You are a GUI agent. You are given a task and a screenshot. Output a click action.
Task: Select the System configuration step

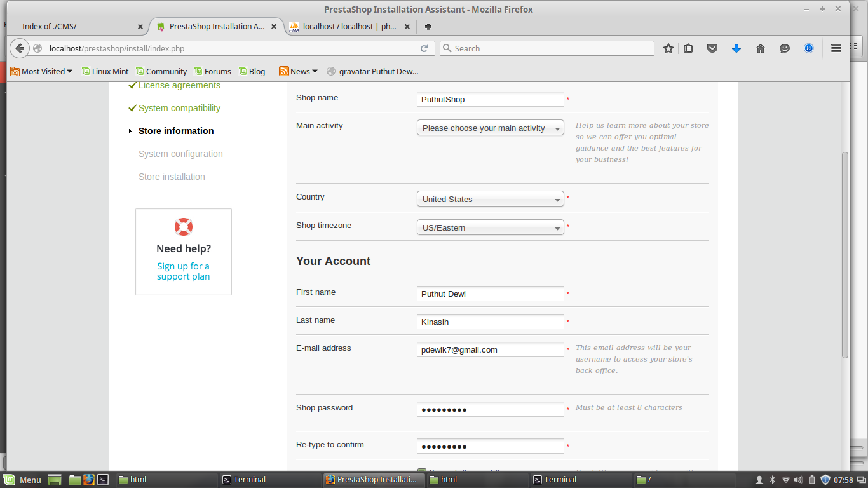(180, 154)
